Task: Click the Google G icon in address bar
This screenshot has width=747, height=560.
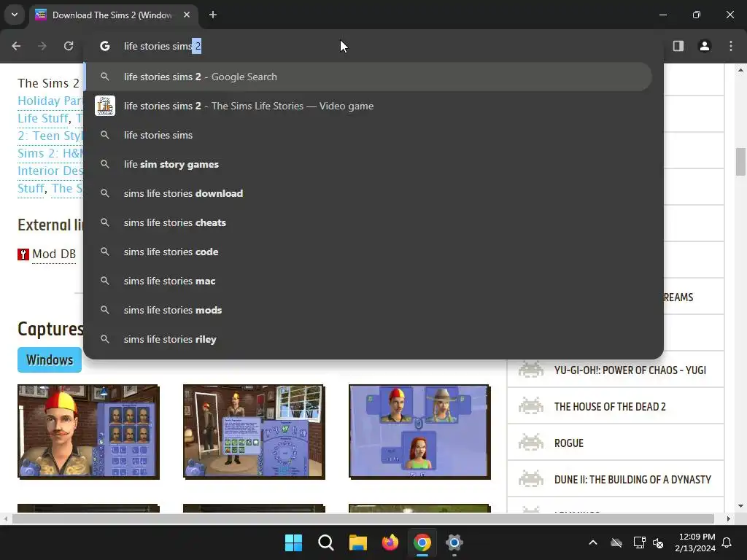Action: [105, 46]
